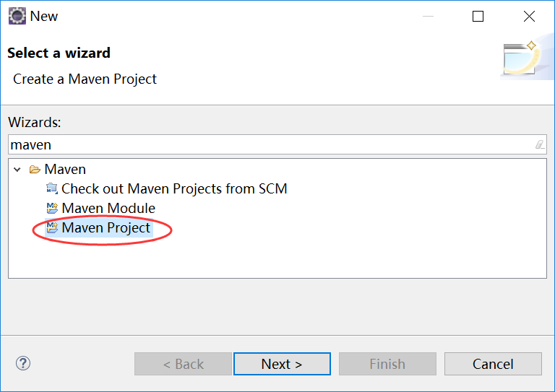Clear the wizard filter text with the eraser icon

539,144
